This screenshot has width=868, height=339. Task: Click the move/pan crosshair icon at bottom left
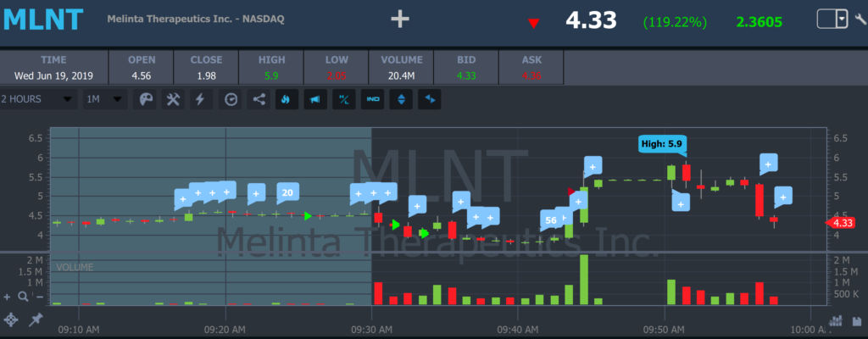pyautogui.click(x=11, y=320)
